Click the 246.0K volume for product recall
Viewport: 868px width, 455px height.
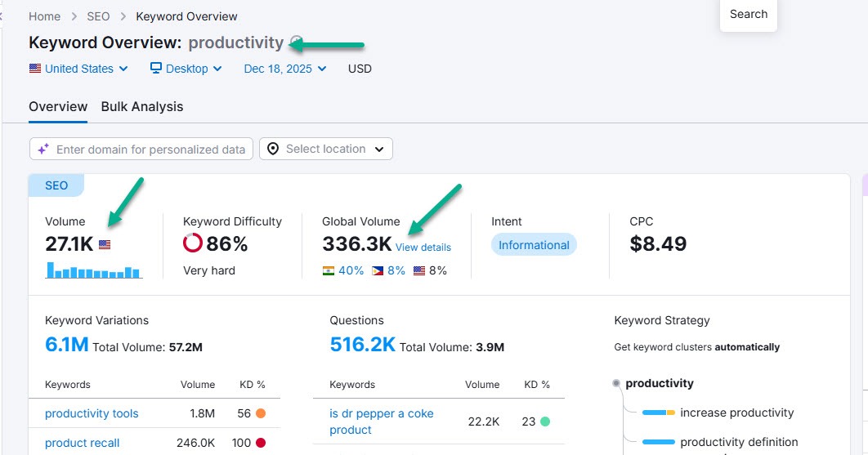(x=196, y=443)
